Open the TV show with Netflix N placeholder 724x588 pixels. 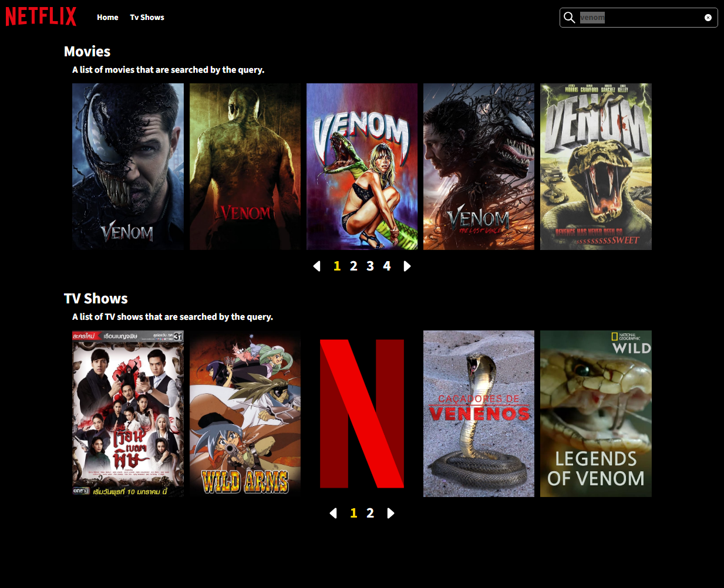(x=362, y=414)
